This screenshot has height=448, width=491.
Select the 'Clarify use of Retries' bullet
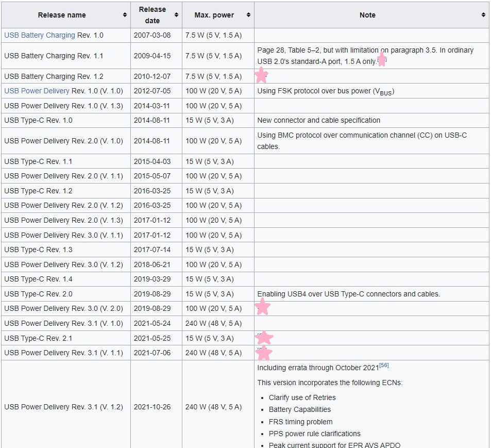coord(302,397)
